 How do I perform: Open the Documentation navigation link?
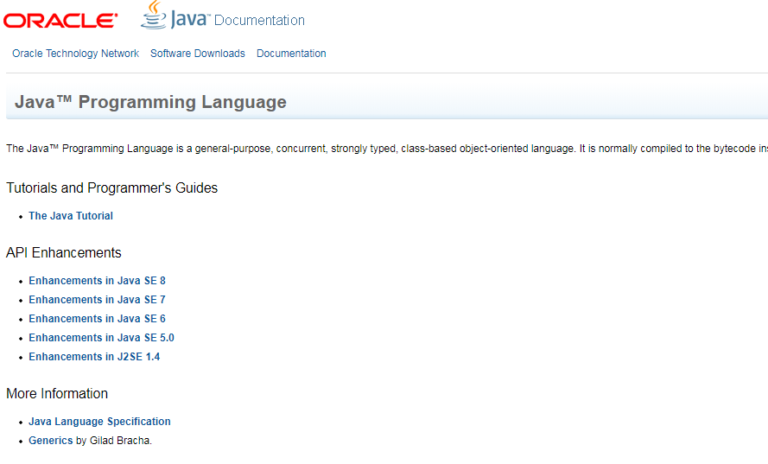[291, 54]
